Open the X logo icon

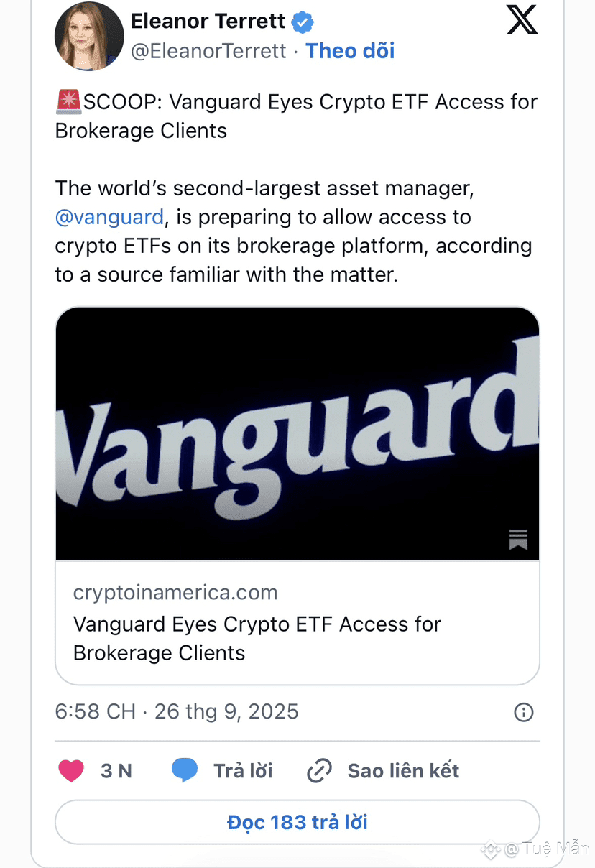tap(522, 19)
